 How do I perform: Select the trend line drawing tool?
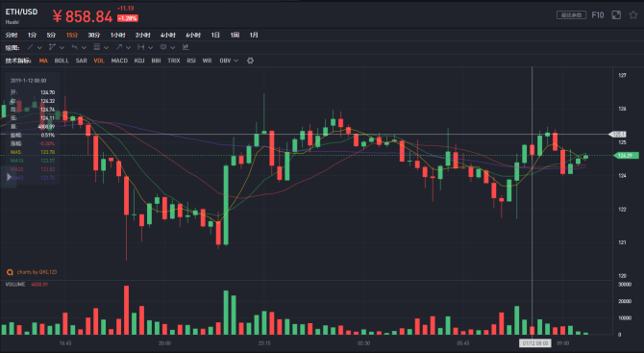click(31, 47)
